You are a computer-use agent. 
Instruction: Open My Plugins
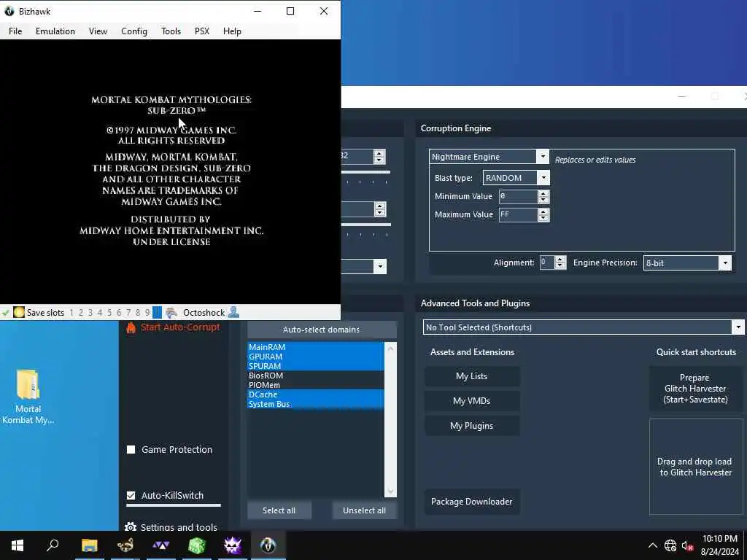click(472, 426)
